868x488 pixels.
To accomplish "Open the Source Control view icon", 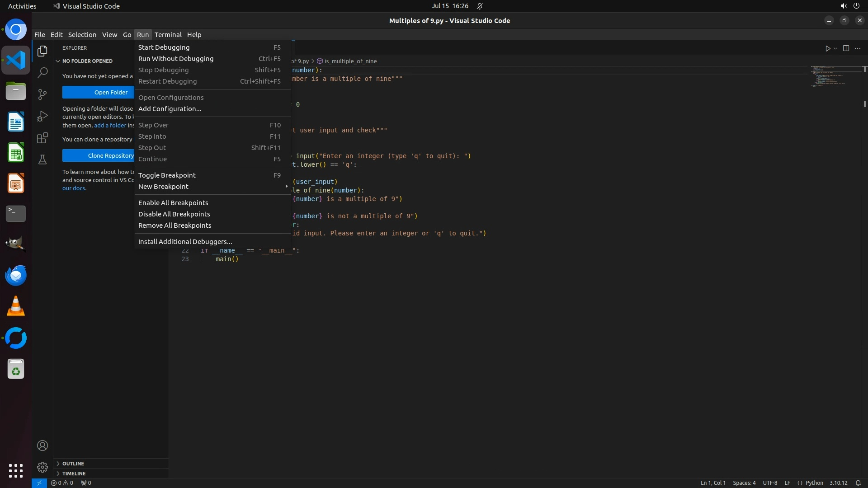I will pos(42,94).
